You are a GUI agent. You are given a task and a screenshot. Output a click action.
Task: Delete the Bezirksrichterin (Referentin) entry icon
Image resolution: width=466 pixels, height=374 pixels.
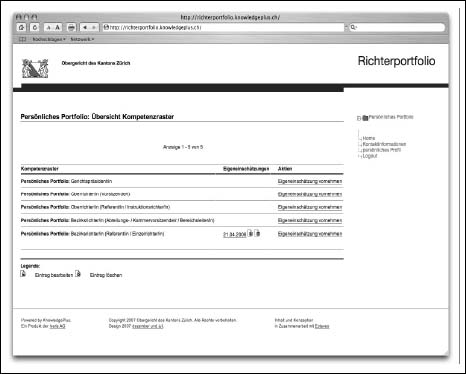pos(258,233)
